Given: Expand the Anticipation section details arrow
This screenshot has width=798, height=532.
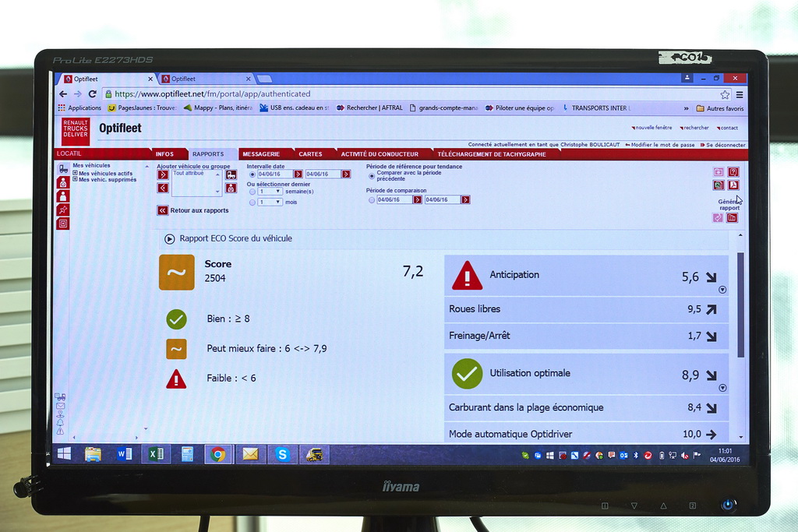Looking at the screenshot, I should coord(722,290).
